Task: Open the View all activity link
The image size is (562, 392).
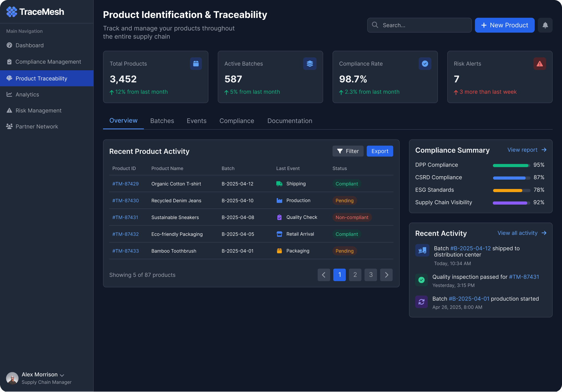Action: point(522,233)
